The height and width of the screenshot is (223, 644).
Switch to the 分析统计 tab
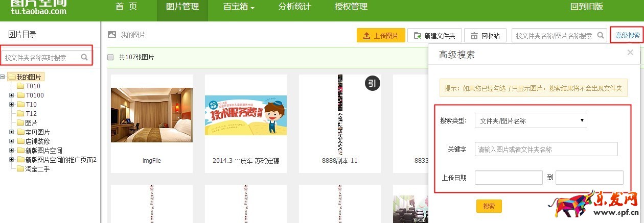[x=294, y=7]
